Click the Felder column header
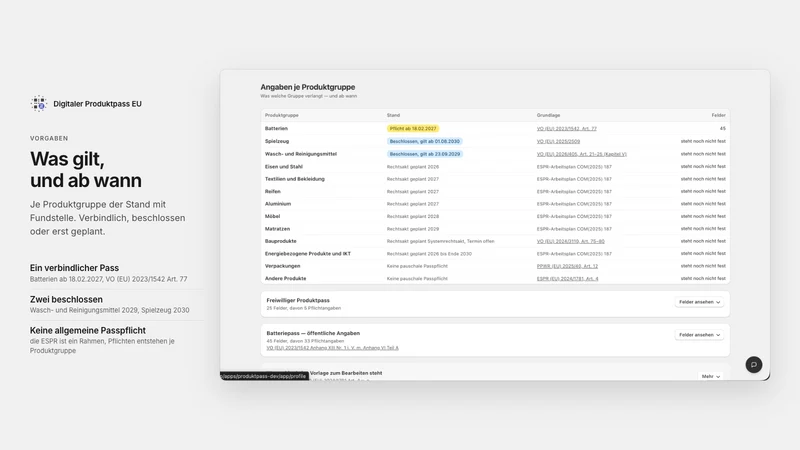The height and width of the screenshot is (450, 800). pyautogui.click(x=718, y=115)
